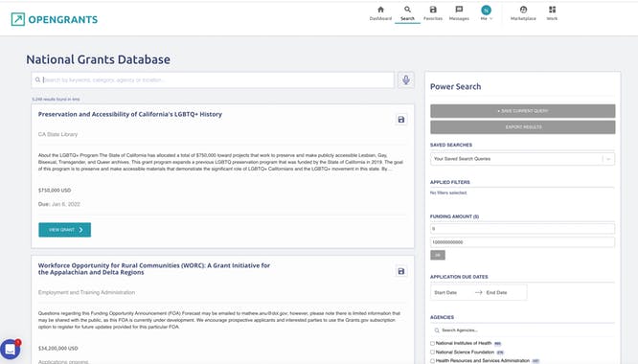
Task: Click the magnifier icon in search box
Action: click(x=38, y=80)
